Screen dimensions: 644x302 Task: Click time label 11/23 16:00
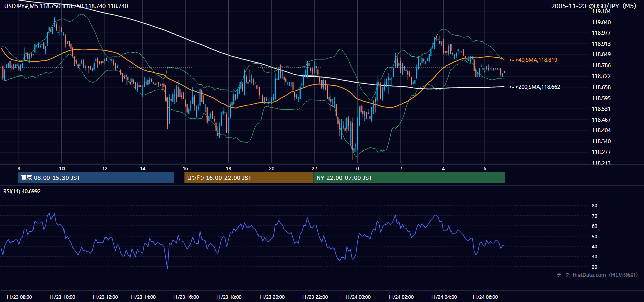pyautogui.click(x=185, y=297)
